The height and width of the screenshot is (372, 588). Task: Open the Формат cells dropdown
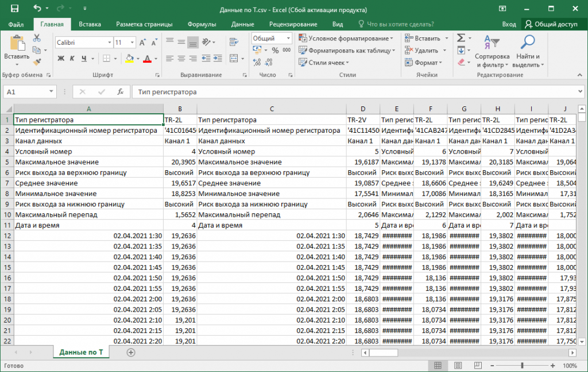(x=424, y=62)
